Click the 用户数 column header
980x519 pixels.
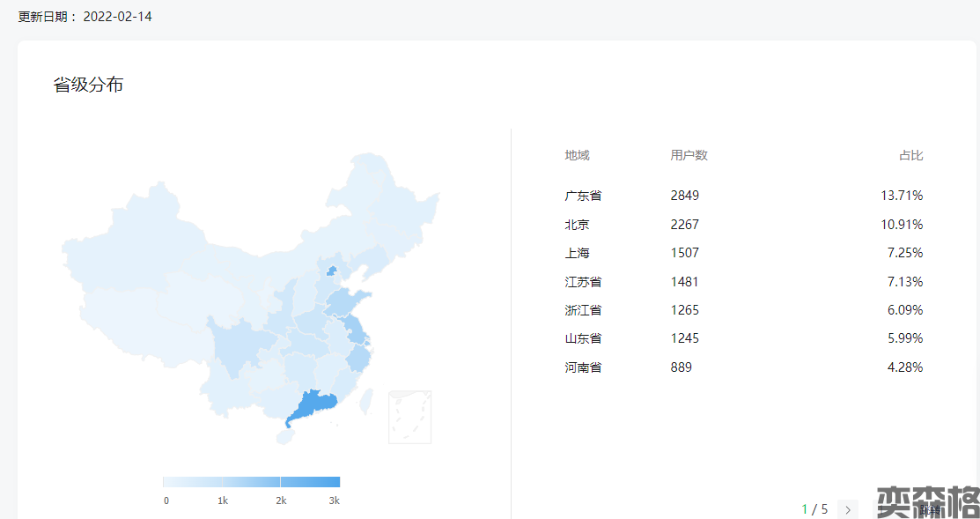(x=689, y=155)
